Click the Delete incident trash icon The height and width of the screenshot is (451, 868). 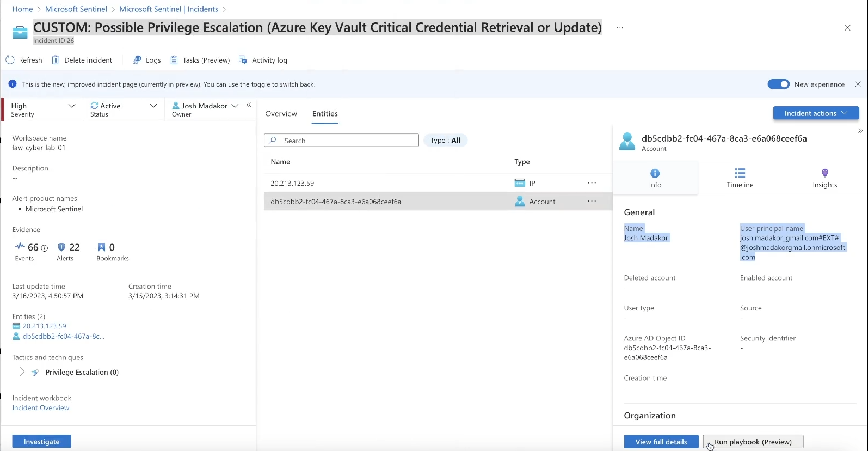(x=55, y=60)
